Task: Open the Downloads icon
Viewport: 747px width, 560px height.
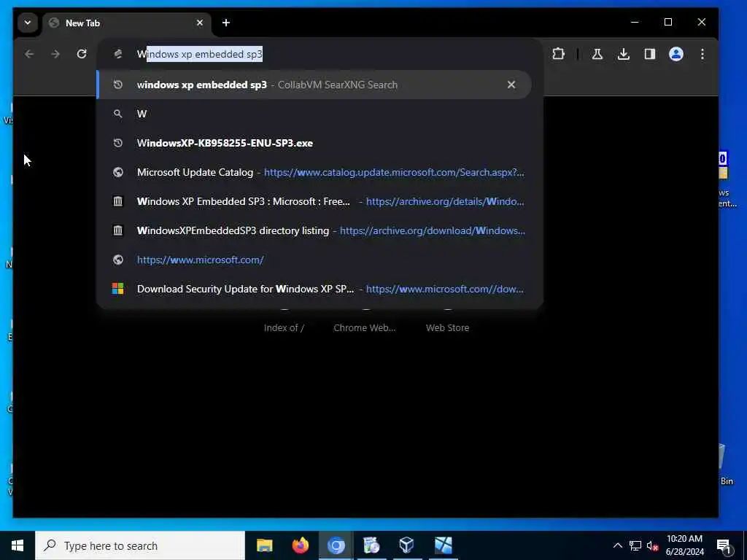Action: coord(623,54)
